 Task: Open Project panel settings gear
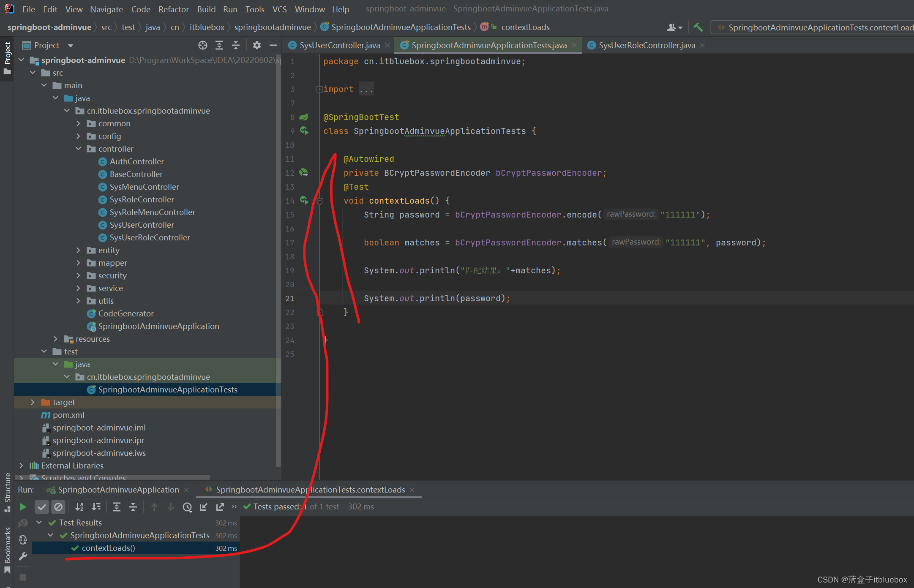[x=256, y=45]
